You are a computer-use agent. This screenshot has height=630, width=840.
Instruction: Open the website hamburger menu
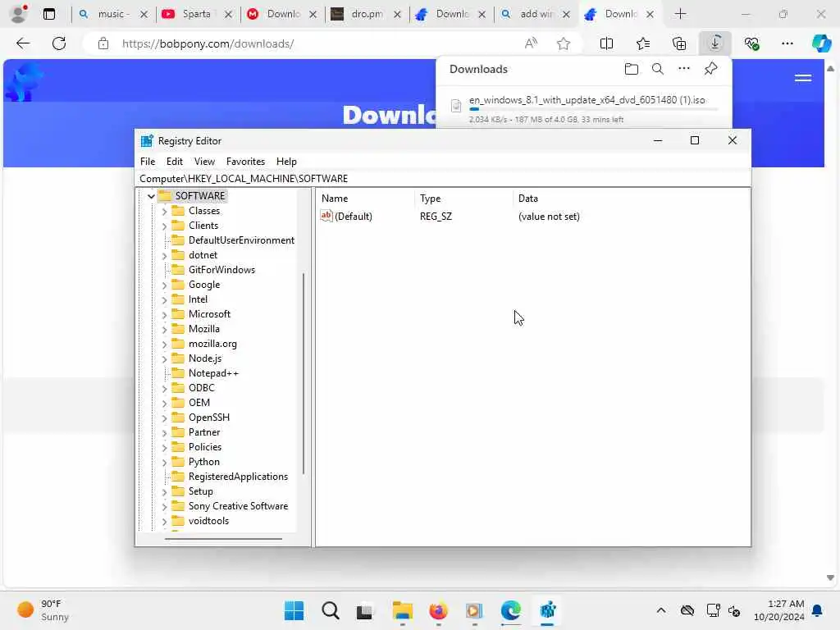[802, 78]
